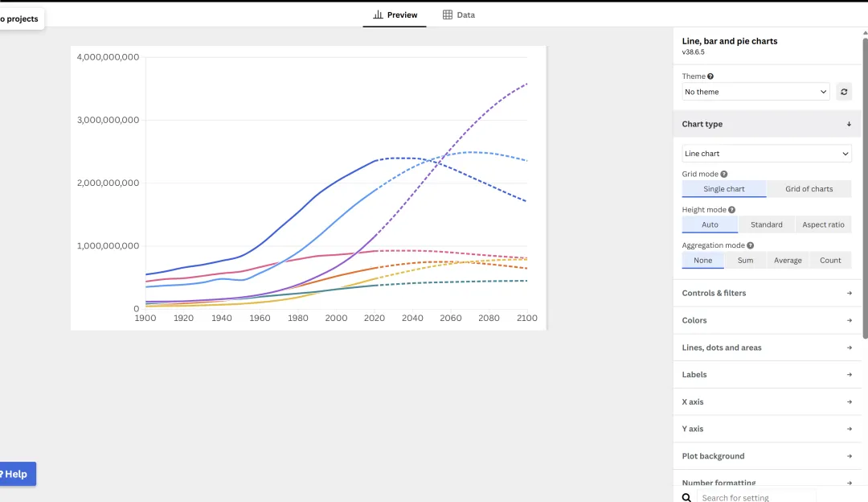Viewport: 868px width, 502px height.
Task: Set height mode to Standard
Action: pyautogui.click(x=766, y=224)
